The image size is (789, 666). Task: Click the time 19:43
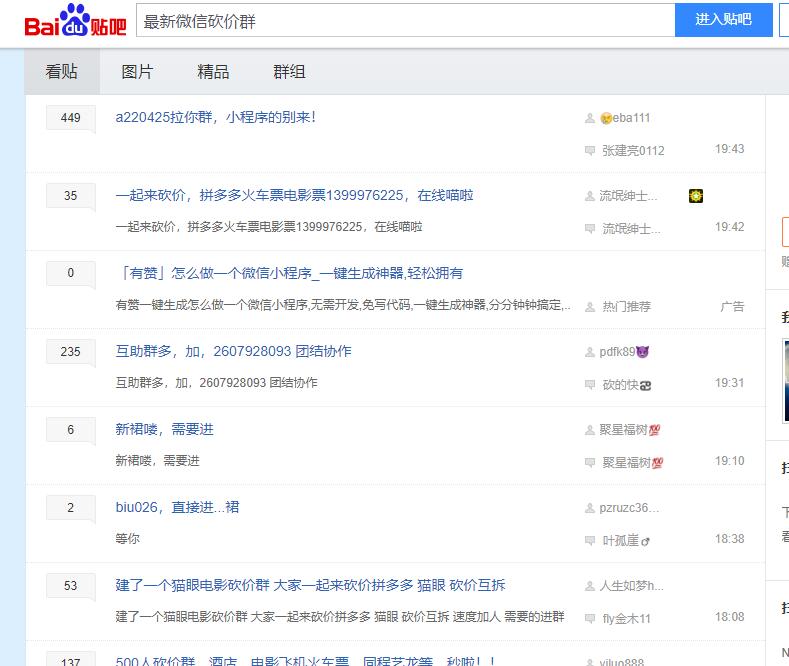pos(730,149)
